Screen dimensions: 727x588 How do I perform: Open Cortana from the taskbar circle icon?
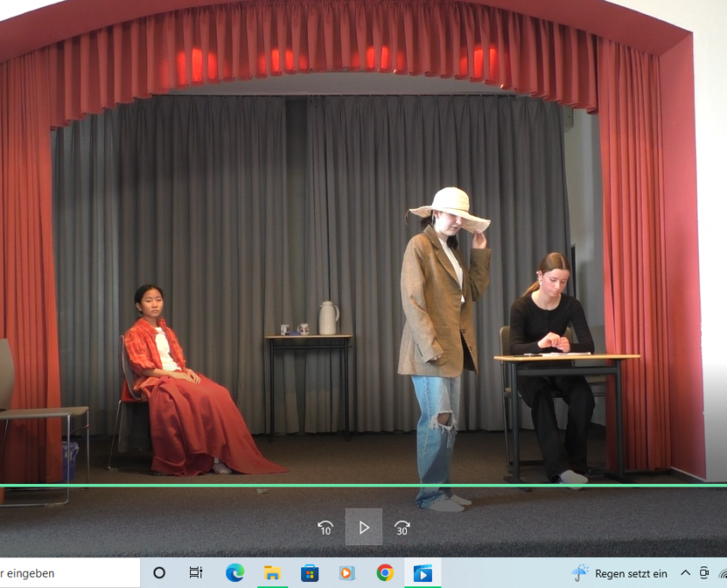pos(159,573)
